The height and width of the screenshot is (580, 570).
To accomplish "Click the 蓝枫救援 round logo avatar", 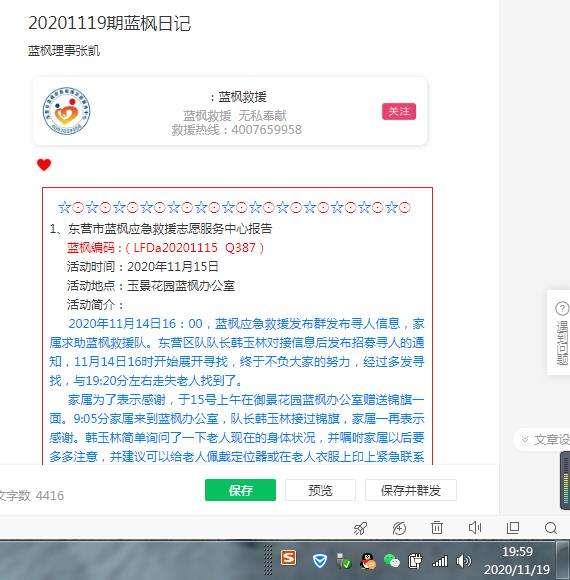I will click(x=66, y=111).
